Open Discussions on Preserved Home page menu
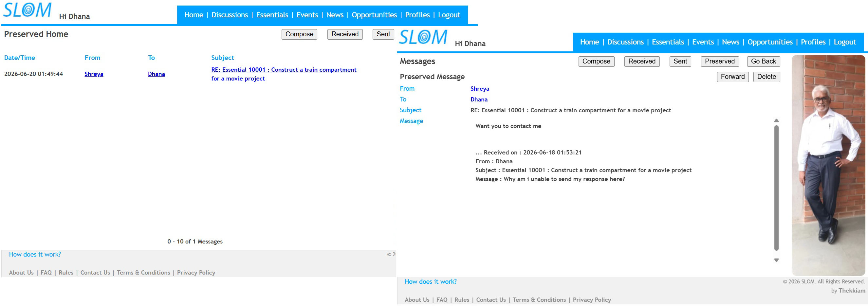Screen dimensions: 868x306 click(x=230, y=15)
